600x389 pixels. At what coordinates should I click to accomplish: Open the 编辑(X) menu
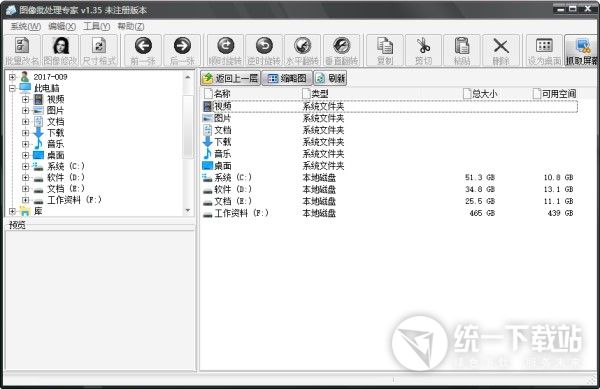click(62, 26)
